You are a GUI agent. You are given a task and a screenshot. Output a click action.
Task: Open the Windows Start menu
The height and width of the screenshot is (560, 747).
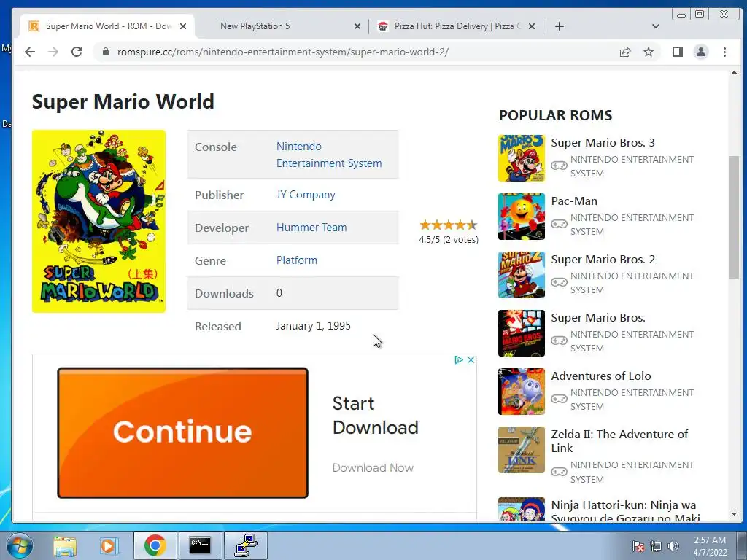point(19,545)
